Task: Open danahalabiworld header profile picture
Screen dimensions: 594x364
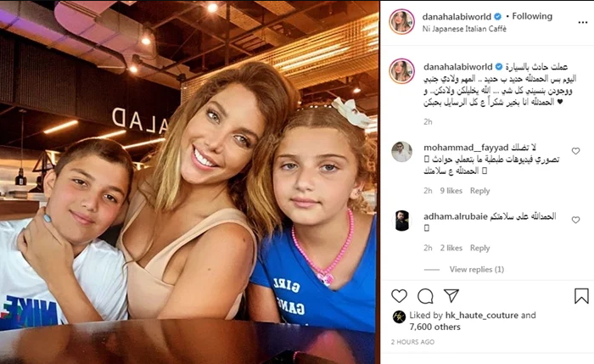Action: pos(401,21)
